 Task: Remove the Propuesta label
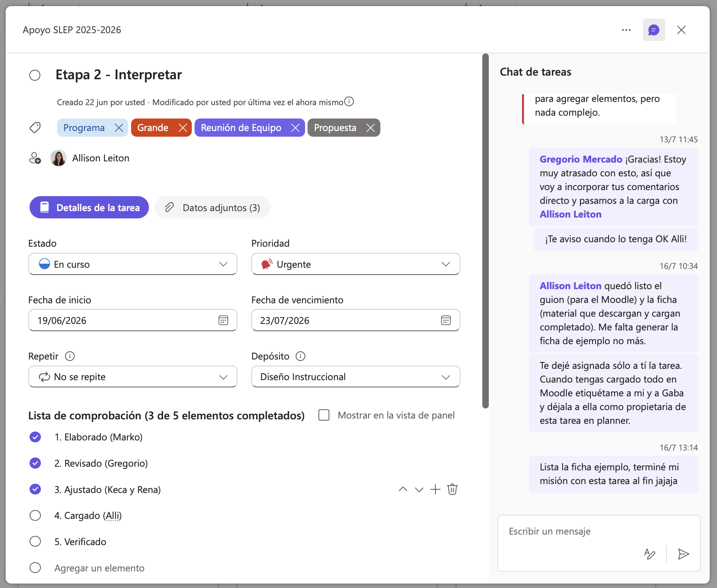pos(371,128)
